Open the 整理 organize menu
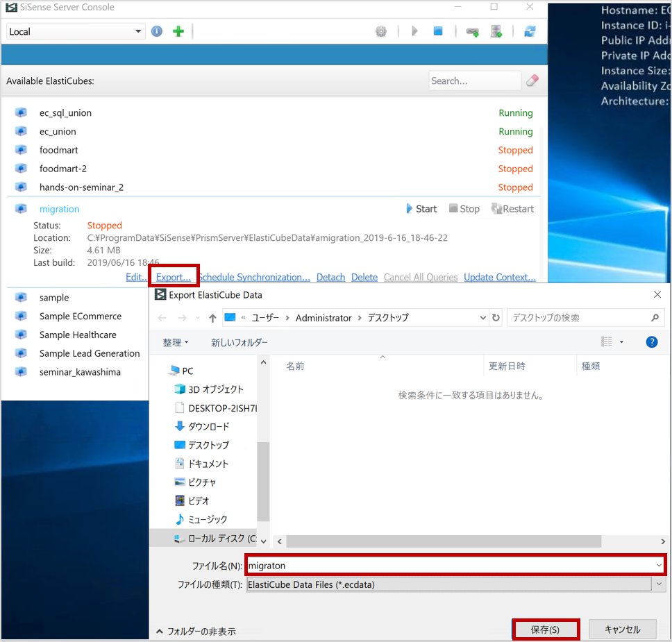The width and height of the screenshot is (672, 642). (176, 342)
